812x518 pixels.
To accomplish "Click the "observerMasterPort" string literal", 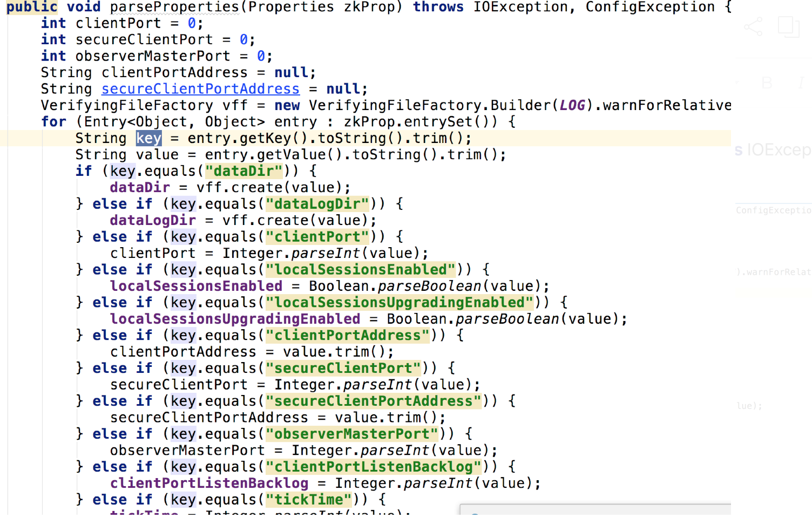I will pos(352,434).
